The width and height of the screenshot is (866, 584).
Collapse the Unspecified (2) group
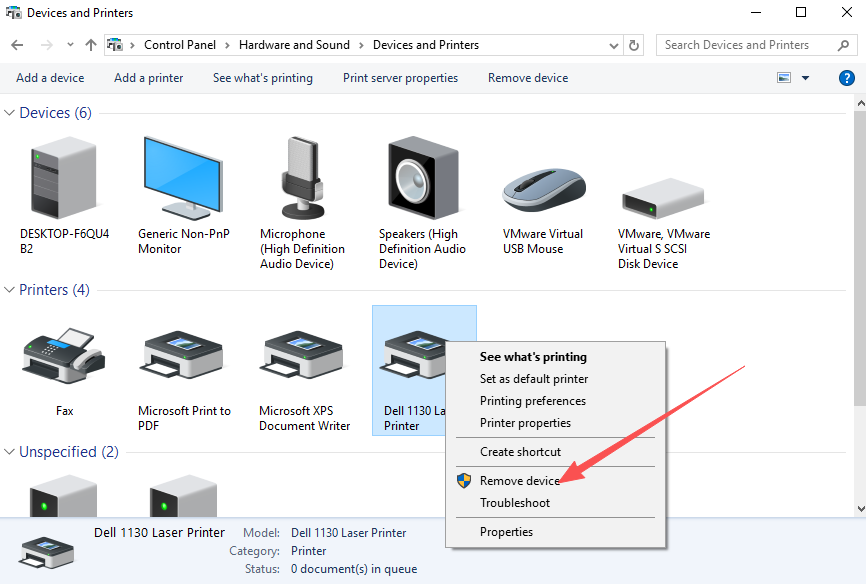click(9, 452)
